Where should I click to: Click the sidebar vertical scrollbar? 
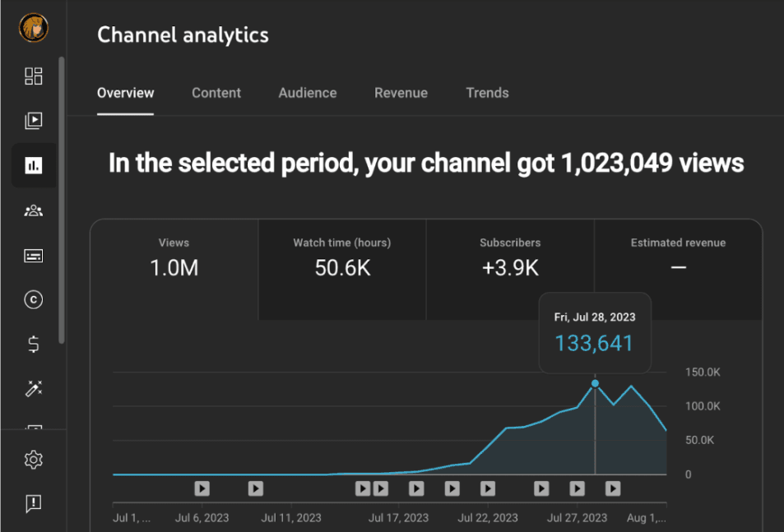pyautogui.click(x=62, y=197)
